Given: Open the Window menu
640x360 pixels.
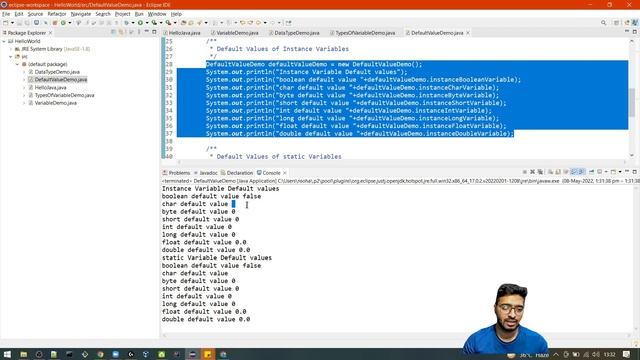Looking at the screenshot, I should [157, 14].
